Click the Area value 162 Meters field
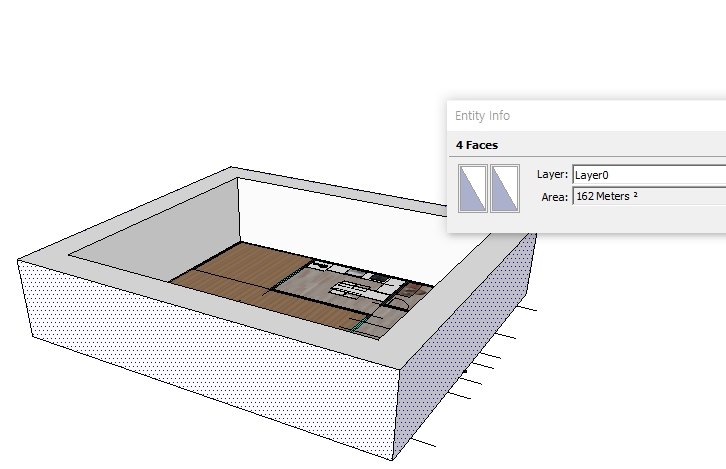Screen dimensions: 726x469 coord(649,196)
